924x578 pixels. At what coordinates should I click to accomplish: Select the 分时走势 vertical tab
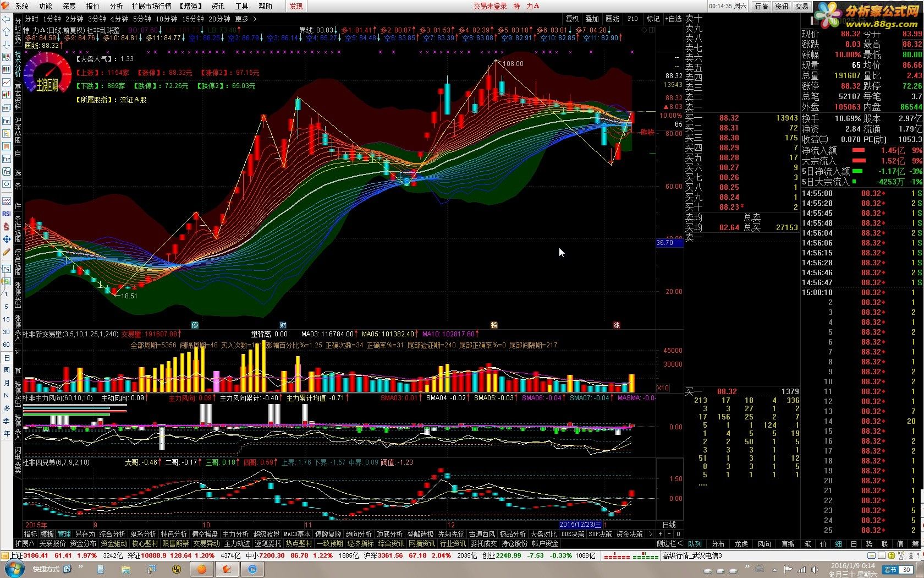point(18,31)
